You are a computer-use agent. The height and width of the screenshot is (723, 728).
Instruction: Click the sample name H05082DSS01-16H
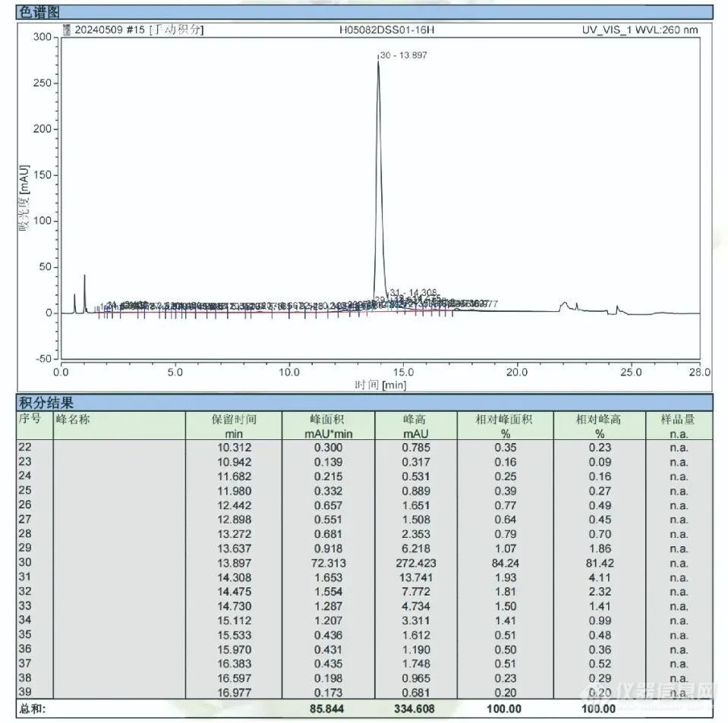386,30
